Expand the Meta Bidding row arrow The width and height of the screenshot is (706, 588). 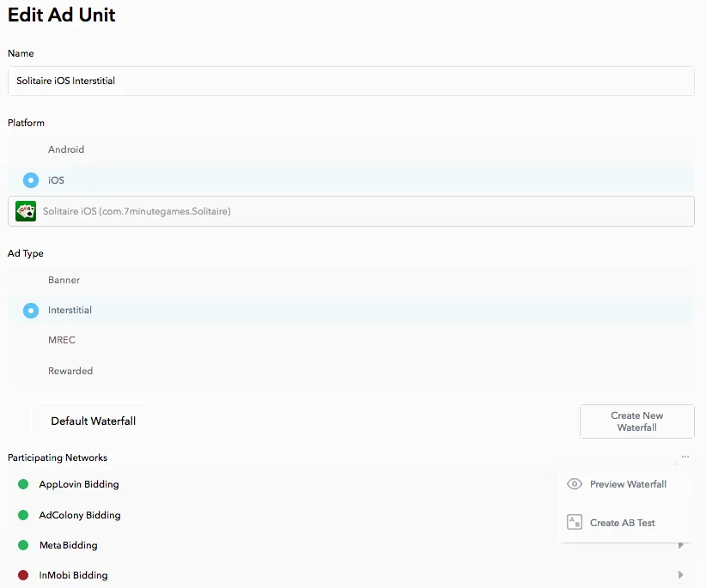point(681,545)
